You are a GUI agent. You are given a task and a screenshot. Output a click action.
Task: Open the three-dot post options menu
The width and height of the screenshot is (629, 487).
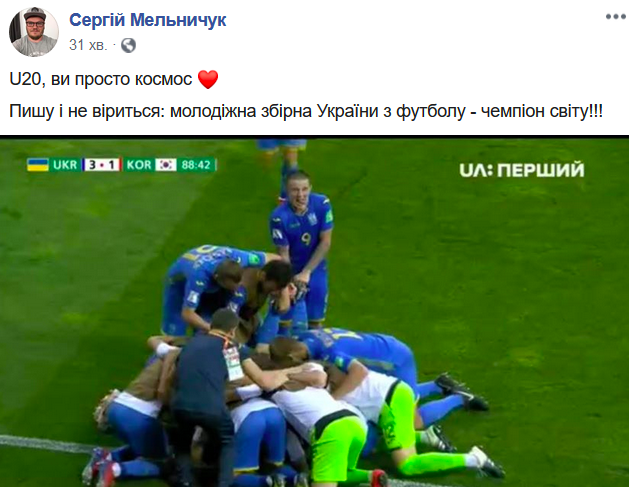pyautogui.click(x=616, y=16)
